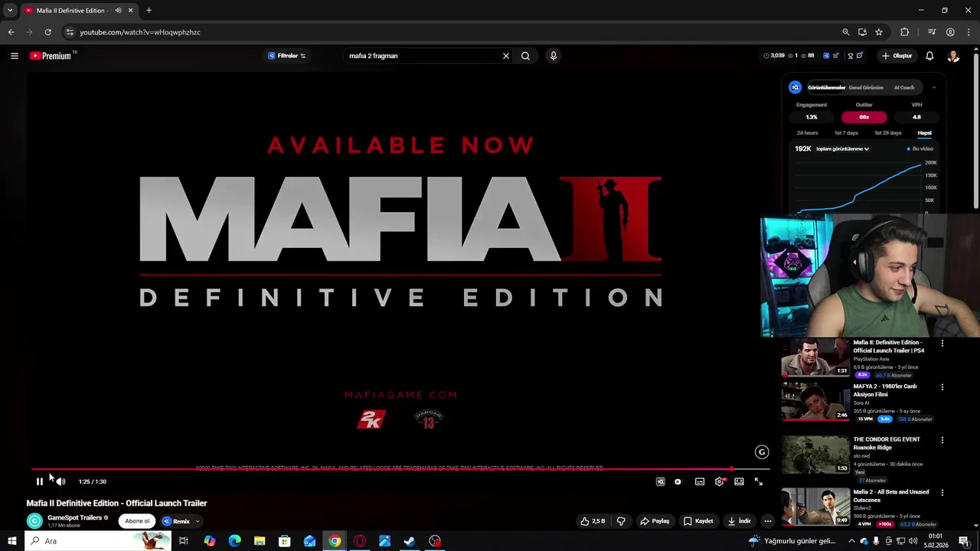Open options for Mafia 2 All Beta Cutscenes
Screen dimensions: 980x551
pyautogui.click(x=942, y=493)
